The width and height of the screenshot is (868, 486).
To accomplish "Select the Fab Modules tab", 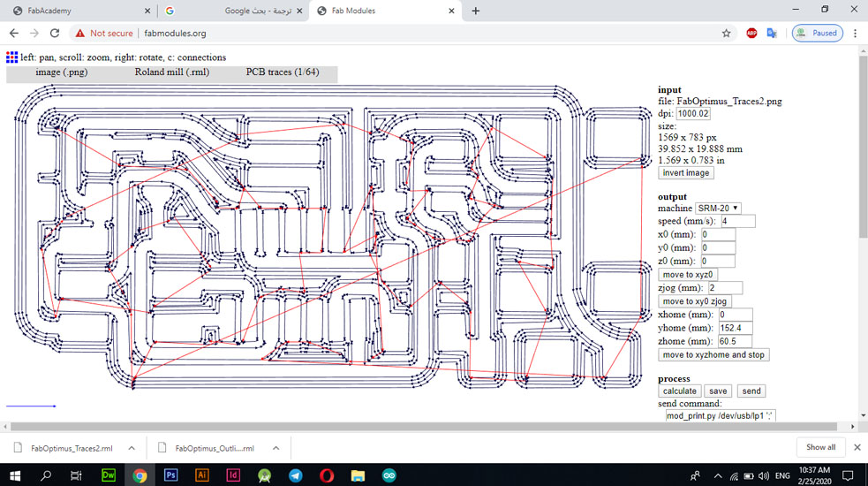I will (x=385, y=11).
